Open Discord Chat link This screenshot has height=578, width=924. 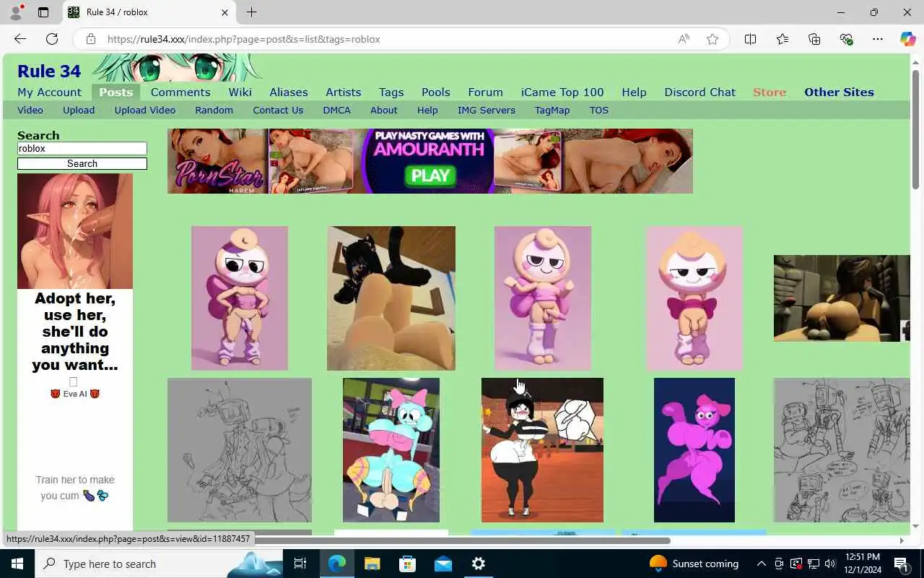click(700, 92)
